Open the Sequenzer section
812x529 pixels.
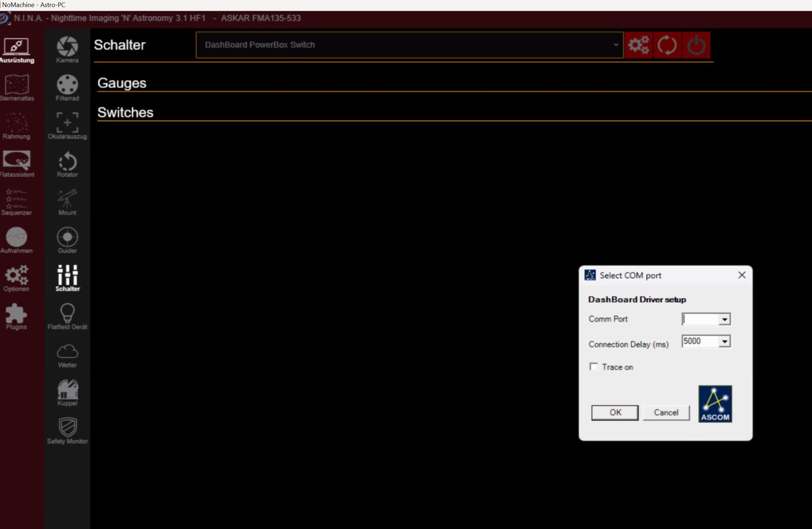(16, 202)
